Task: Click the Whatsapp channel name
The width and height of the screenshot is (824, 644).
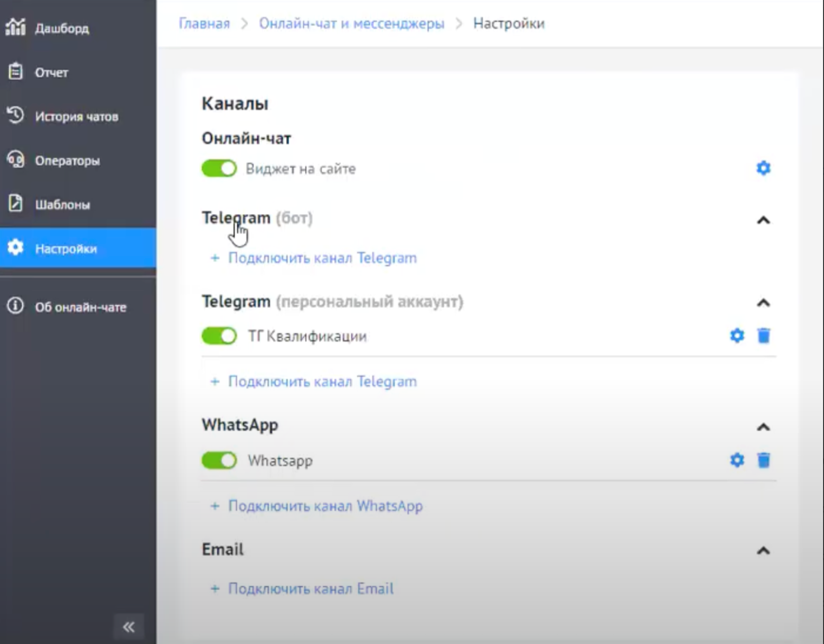Action: click(280, 461)
